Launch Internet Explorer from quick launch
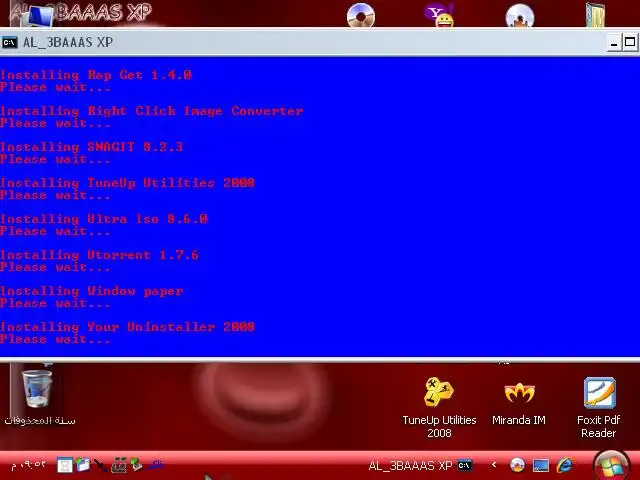 564,465
